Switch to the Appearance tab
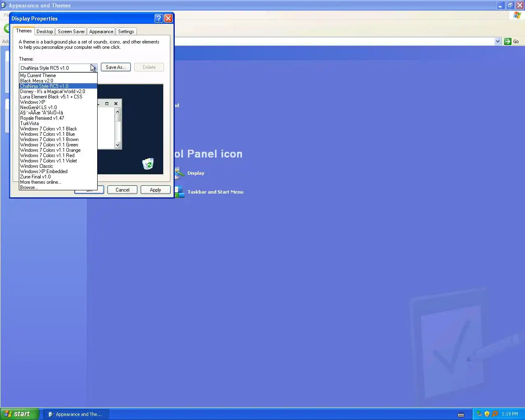 pyautogui.click(x=101, y=32)
